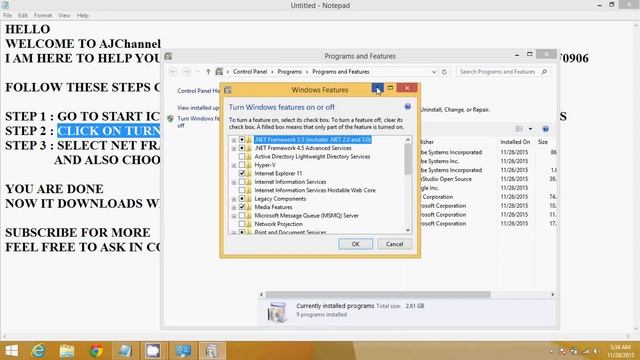The width and height of the screenshot is (640, 360).
Task: Click the Programs and Features title bar icon
Action: pyautogui.click(x=168, y=56)
